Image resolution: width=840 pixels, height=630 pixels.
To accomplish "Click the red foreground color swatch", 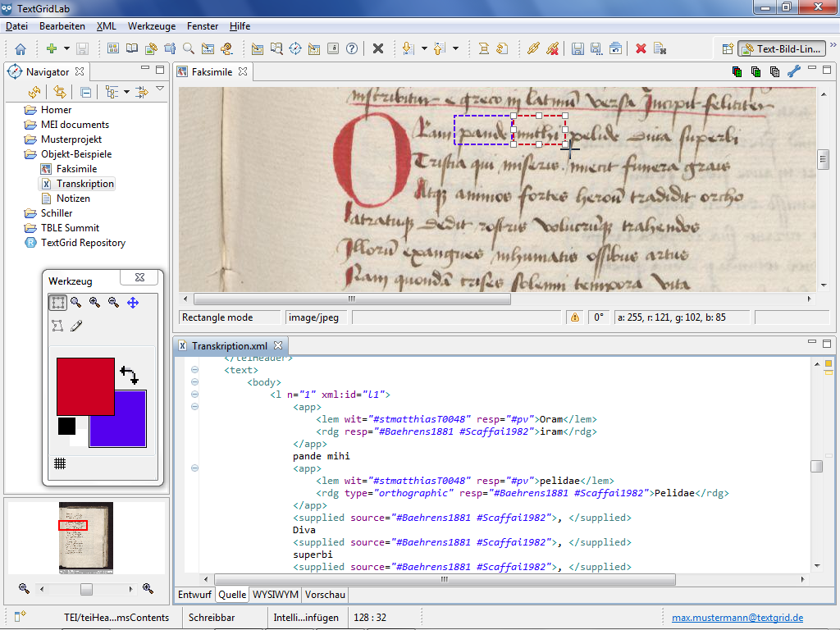I will [x=84, y=386].
